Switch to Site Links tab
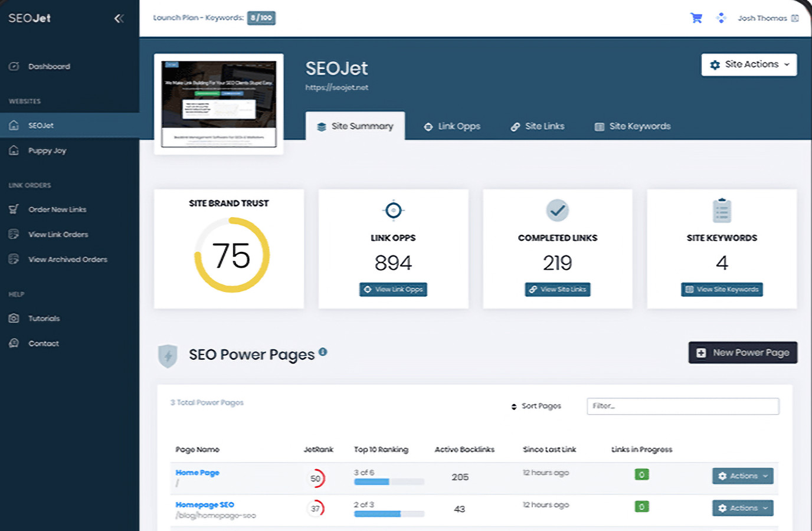The height and width of the screenshot is (531, 812). [x=538, y=126]
